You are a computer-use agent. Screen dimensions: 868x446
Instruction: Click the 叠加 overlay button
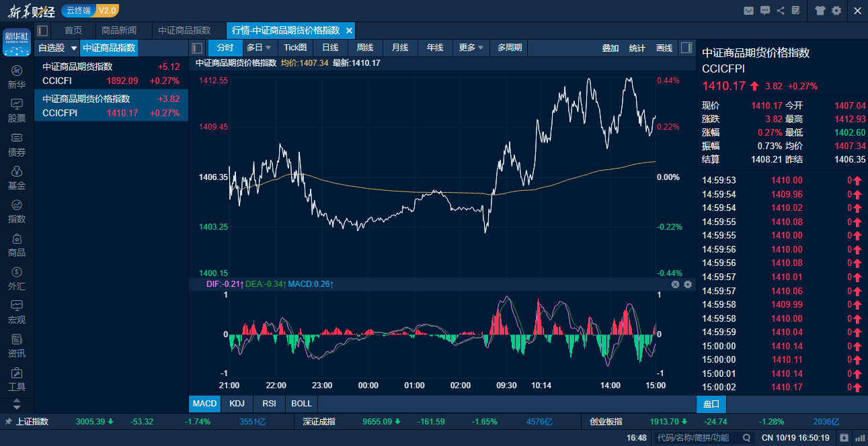point(610,48)
